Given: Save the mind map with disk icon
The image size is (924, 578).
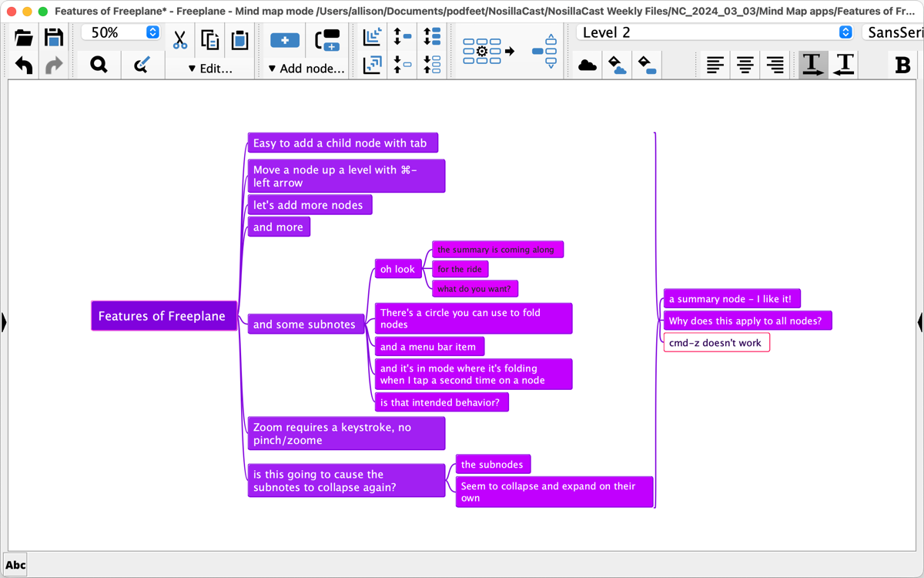Looking at the screenshot, I should click(54, 38).
